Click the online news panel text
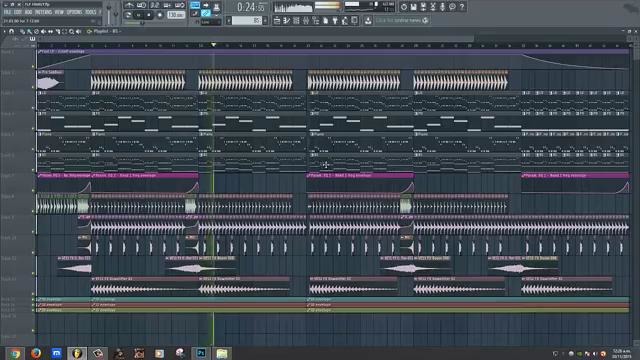The width and height of the screenshot is (640, 360). [x=398, y=20]
